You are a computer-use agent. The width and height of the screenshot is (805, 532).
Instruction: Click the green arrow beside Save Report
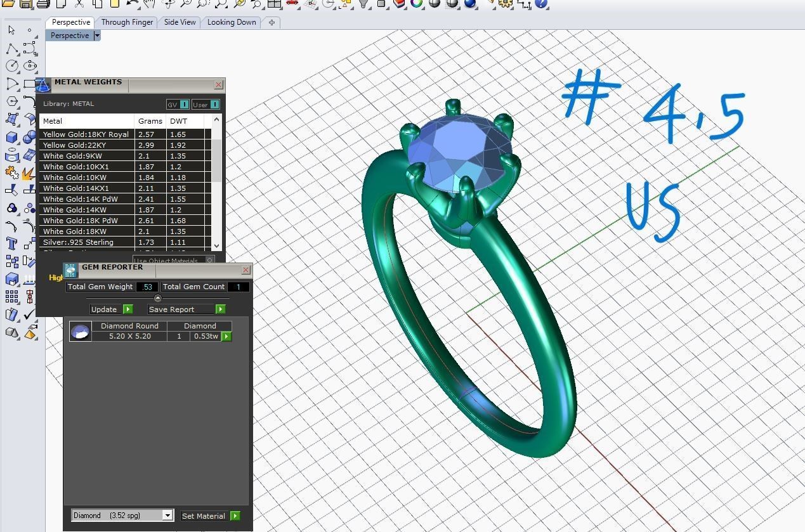(220, 309)
